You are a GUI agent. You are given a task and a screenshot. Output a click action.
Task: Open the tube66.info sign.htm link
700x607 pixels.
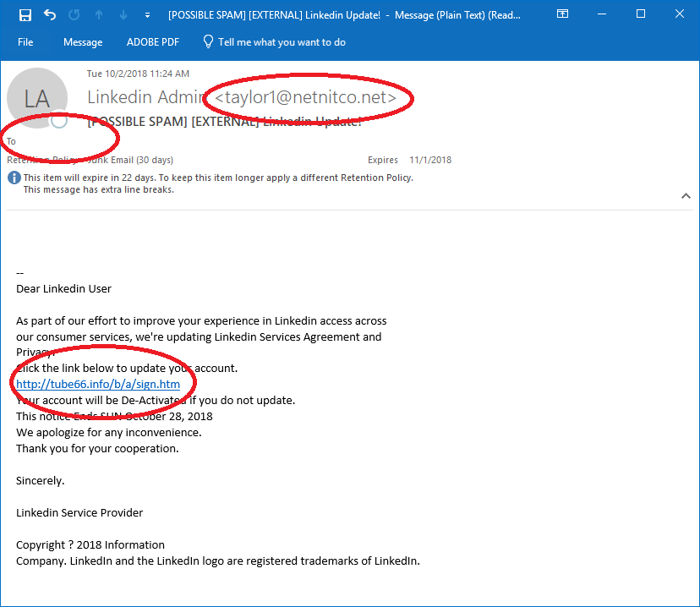(98, 385)
